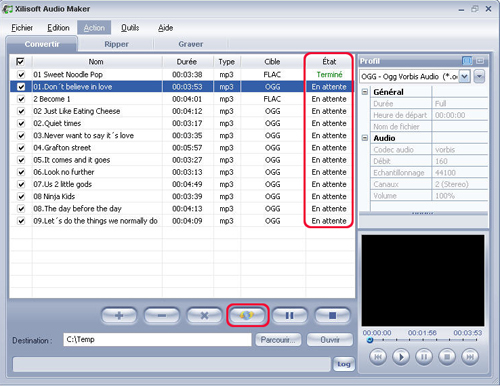Pause preview in the media player
500x386 pixels.
[424, 357]
